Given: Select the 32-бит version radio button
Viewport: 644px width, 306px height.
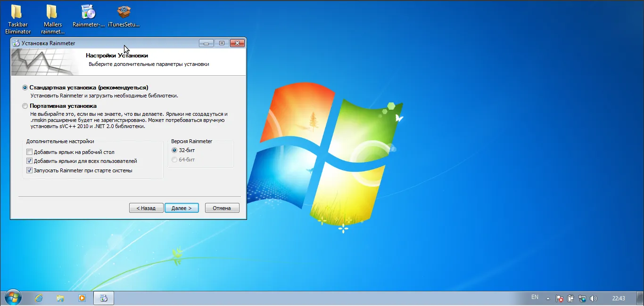Looking at the screenshot, I should tap(174, 150).
